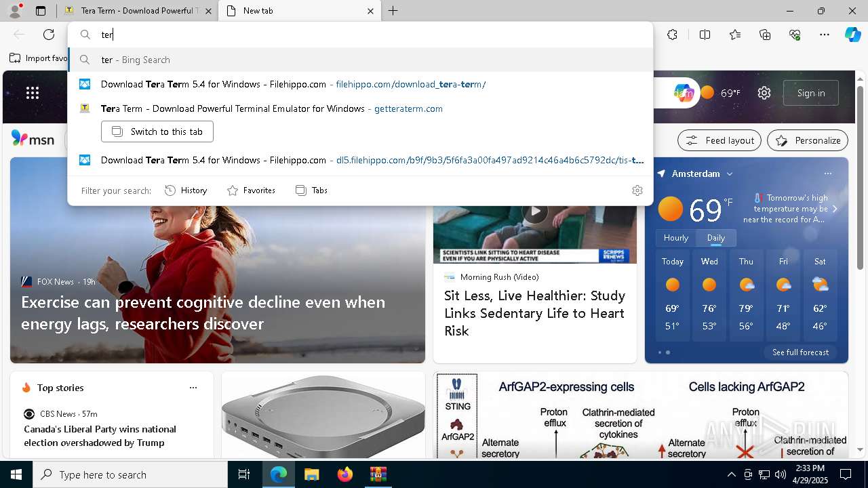The image size is (868, 488).
Task: Go back with the back arrow
Action: (x=19, y=35)
